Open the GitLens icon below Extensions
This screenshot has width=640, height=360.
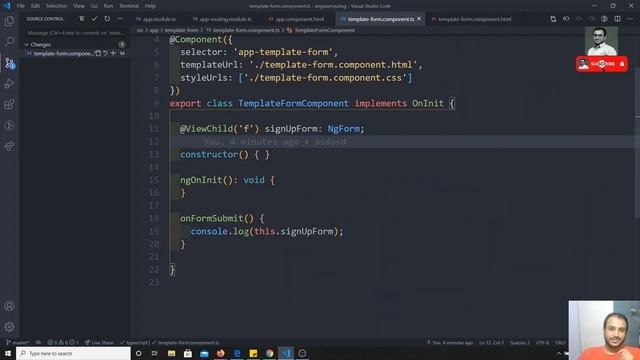9,125
